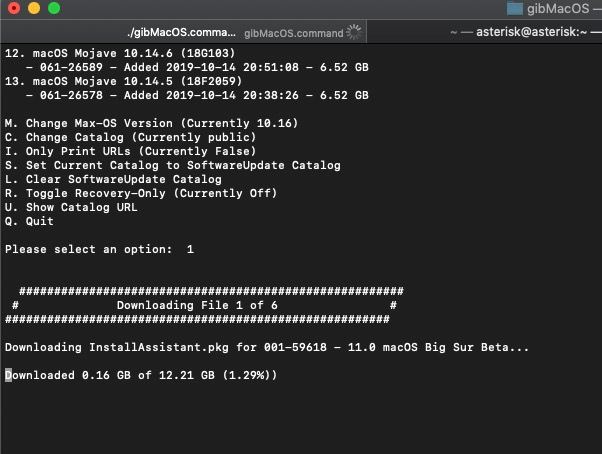Screen dimensions: 602x454
Task: Click the '061-26578' product details line
Action: click(197, 95)
